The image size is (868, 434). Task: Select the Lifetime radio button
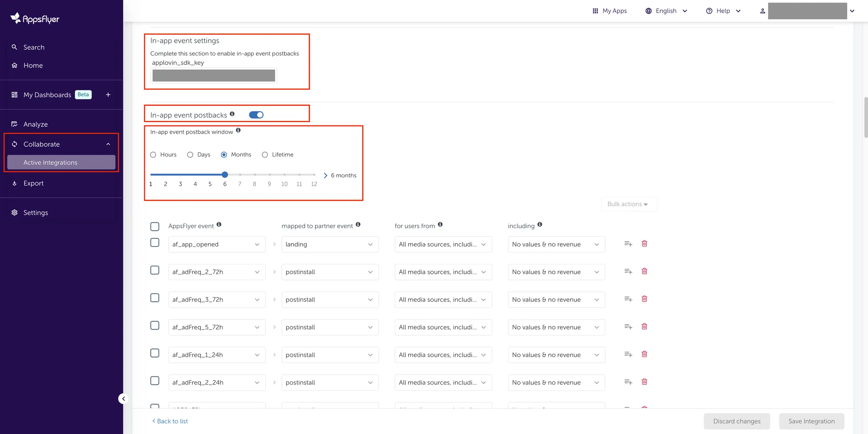tap(265, 155)
